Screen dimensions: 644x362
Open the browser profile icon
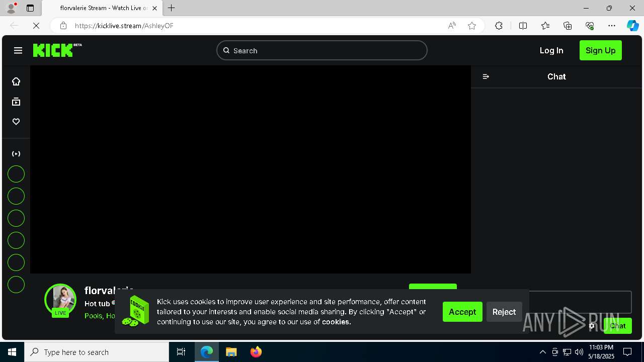click(11, 8)
